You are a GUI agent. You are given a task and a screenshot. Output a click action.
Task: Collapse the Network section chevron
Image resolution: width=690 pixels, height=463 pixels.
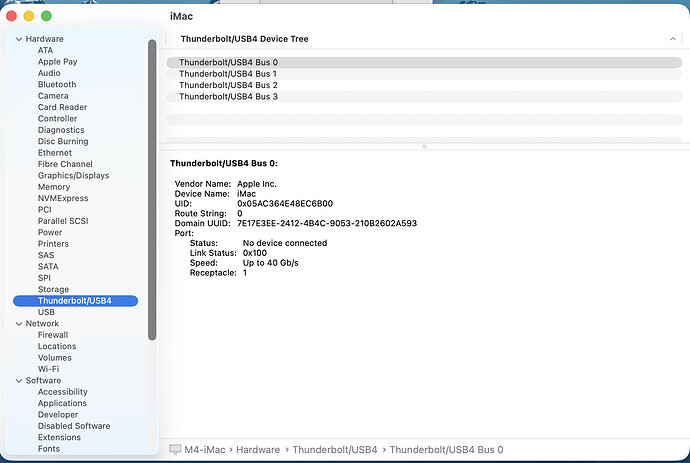(x=19, y=324)
